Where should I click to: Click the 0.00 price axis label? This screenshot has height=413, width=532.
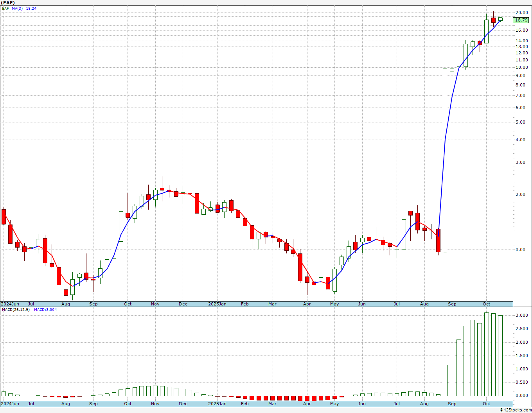(520, 250)
